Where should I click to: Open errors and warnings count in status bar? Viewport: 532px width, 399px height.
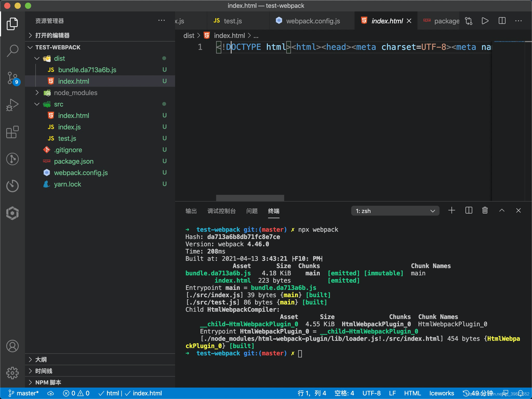(76, 393)
